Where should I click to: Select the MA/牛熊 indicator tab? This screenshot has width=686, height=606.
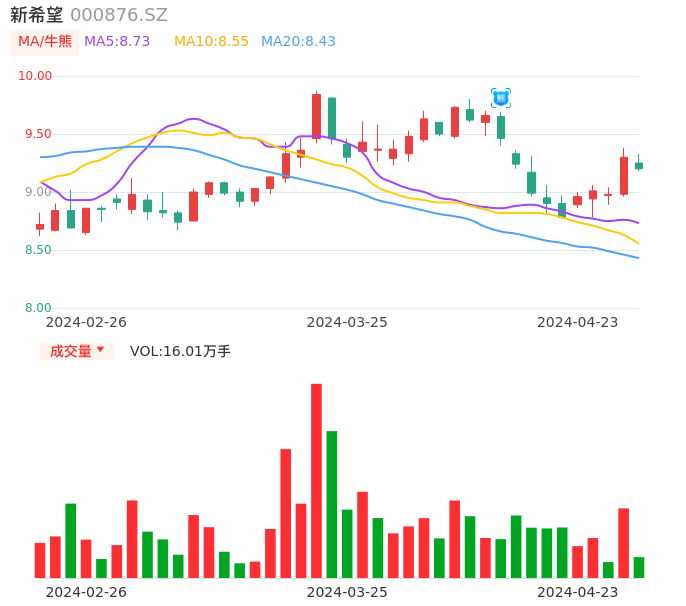click(44, 42)
